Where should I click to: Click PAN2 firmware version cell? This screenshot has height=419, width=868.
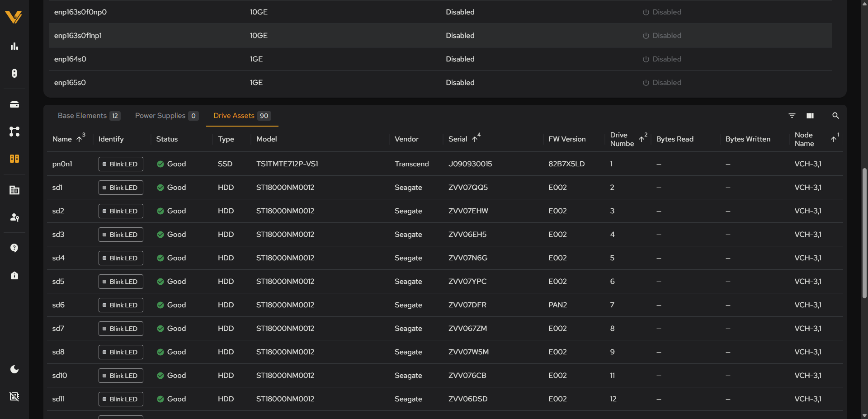pyautogui.click(x=557, y=305)
